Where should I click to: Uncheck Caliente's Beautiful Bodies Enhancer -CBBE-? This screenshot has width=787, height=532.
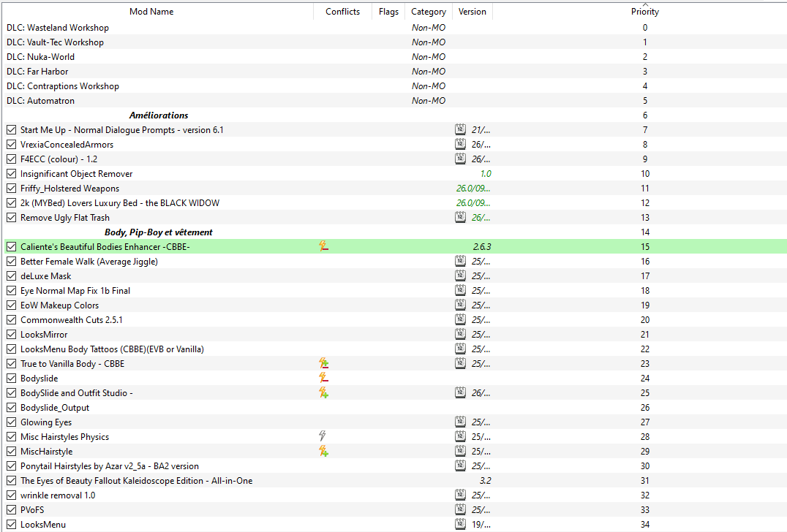tap(12, 247)
